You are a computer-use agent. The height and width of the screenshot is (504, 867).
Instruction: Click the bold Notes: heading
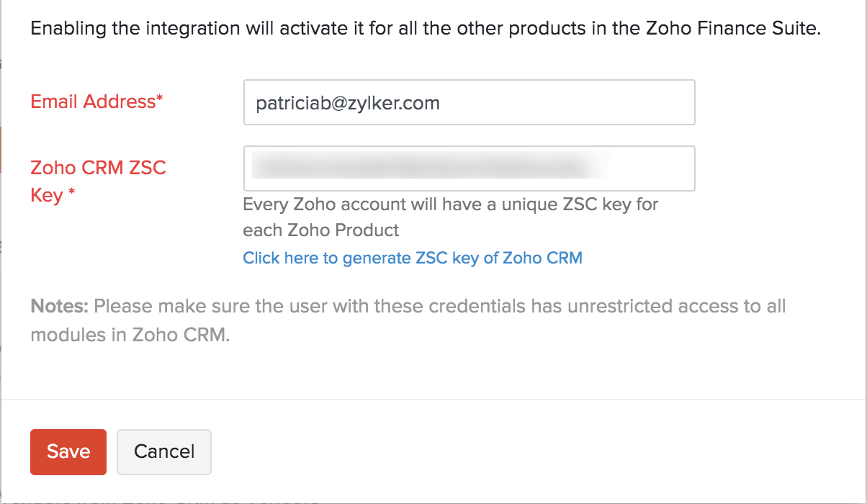(59, 307)
